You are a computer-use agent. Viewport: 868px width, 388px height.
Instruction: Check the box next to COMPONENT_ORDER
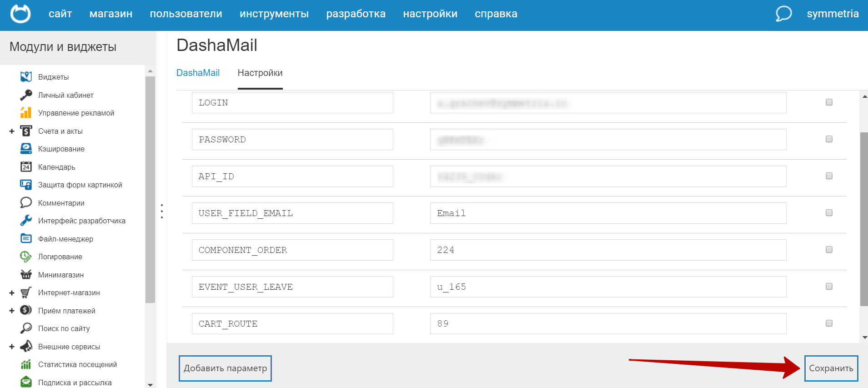click(829, 250)
